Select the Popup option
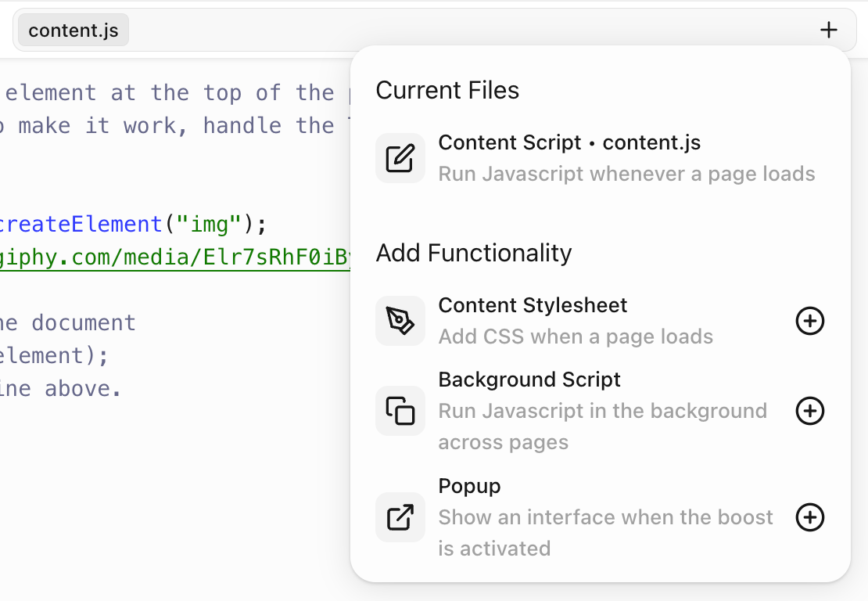This screenshot has height=601, width=868. [600, 517]
